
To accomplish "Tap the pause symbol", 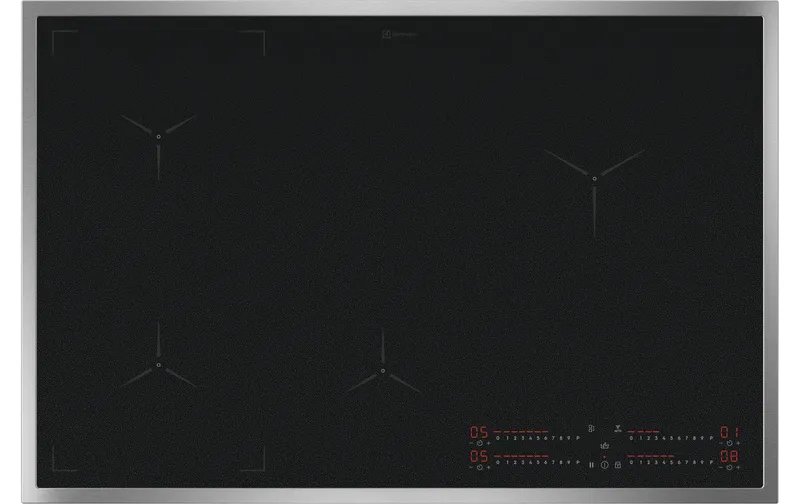I will click(x=591, y=465).
